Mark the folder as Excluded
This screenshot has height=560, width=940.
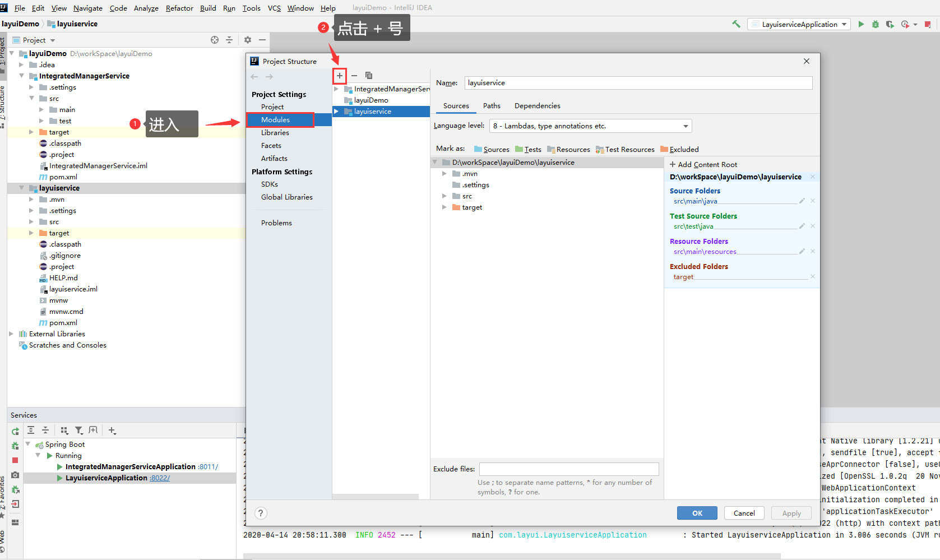pos(679,149)
